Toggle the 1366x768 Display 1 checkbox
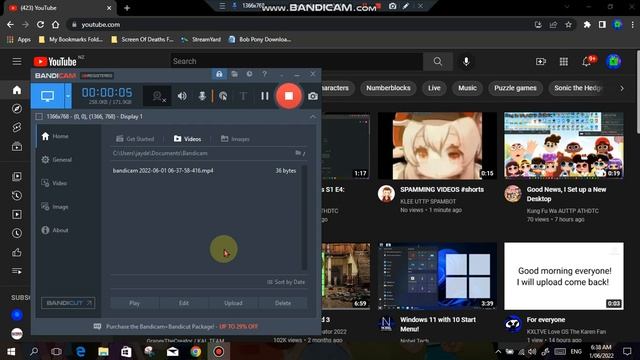The height and width of the screenshot is (360, 640). [39, 117]
